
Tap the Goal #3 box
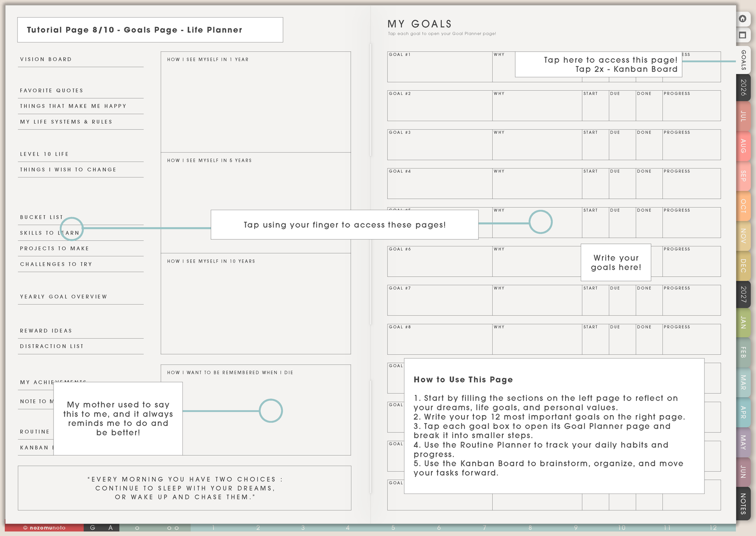(440, 145)
